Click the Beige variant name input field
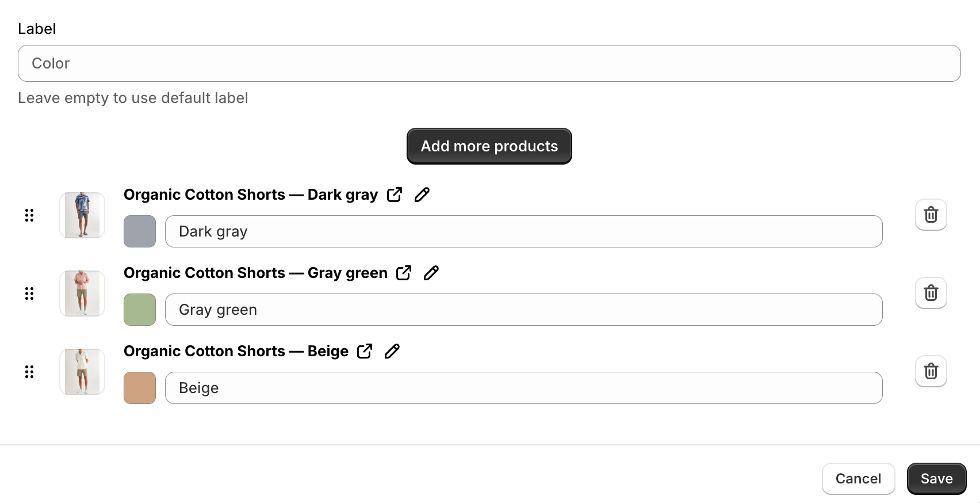Screen dimensions: 980x503 tap(523, 388)
